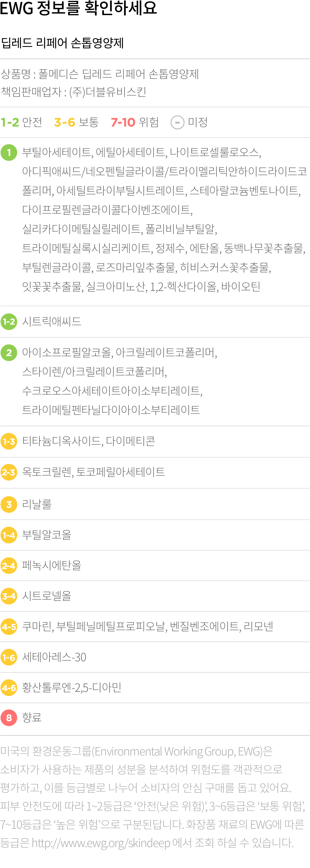Click the yellow 1-3 grade badge

click(x=9, y=441)
